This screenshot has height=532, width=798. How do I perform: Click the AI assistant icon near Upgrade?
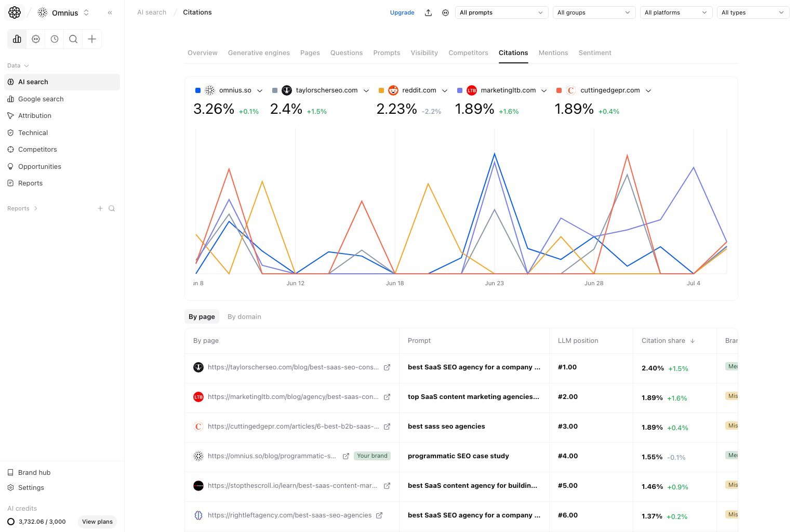pos(445,12)
